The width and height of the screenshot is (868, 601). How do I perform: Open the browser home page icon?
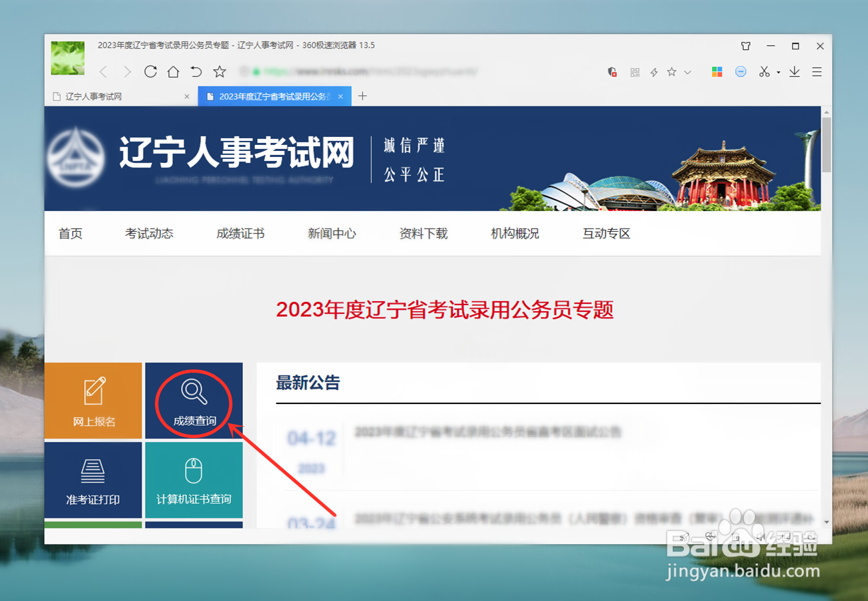[173, 71]
